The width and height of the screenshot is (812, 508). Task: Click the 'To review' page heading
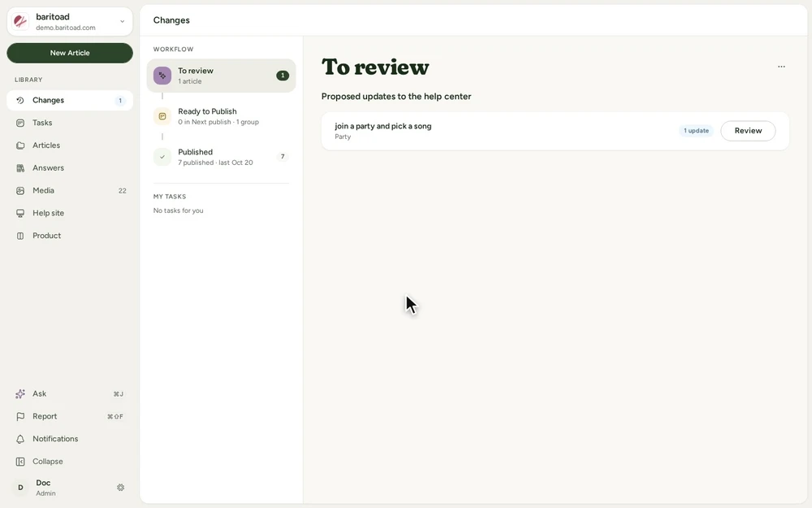(x=375, y=67)
